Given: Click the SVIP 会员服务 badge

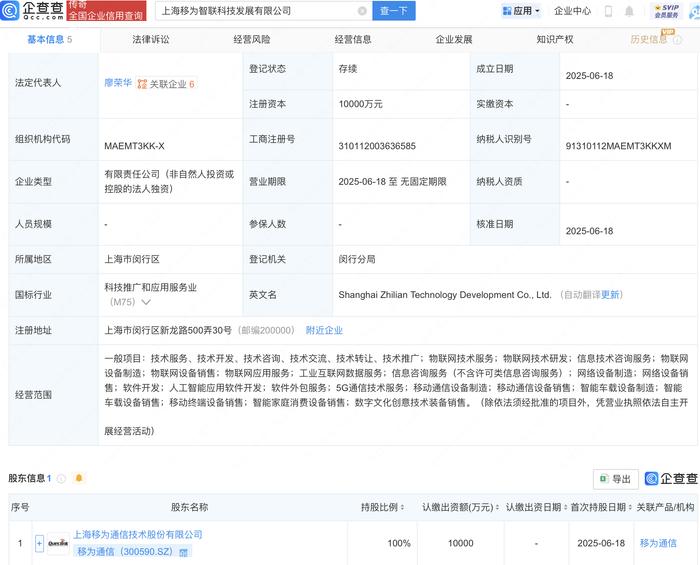Looking at the screenshot, I should point(666,11).
